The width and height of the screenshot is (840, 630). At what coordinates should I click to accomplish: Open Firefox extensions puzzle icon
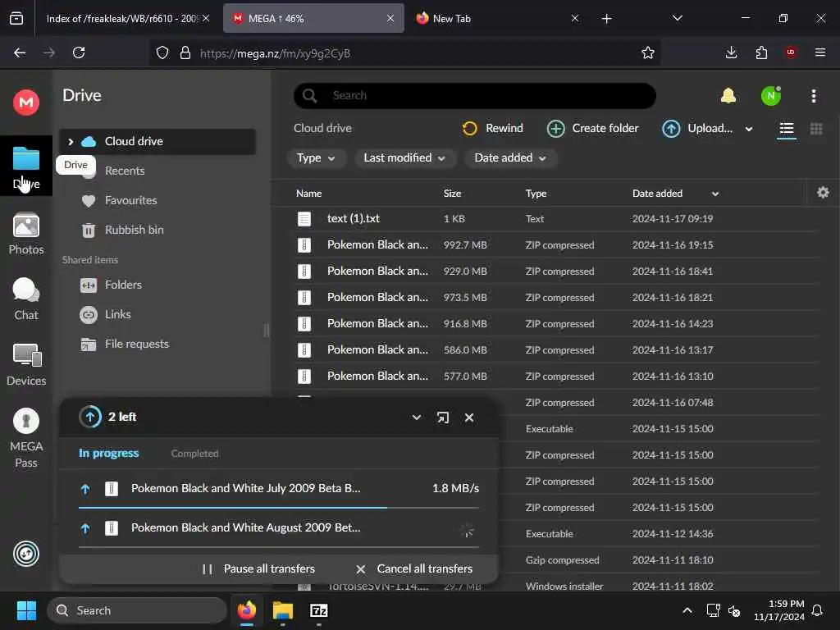761,53
